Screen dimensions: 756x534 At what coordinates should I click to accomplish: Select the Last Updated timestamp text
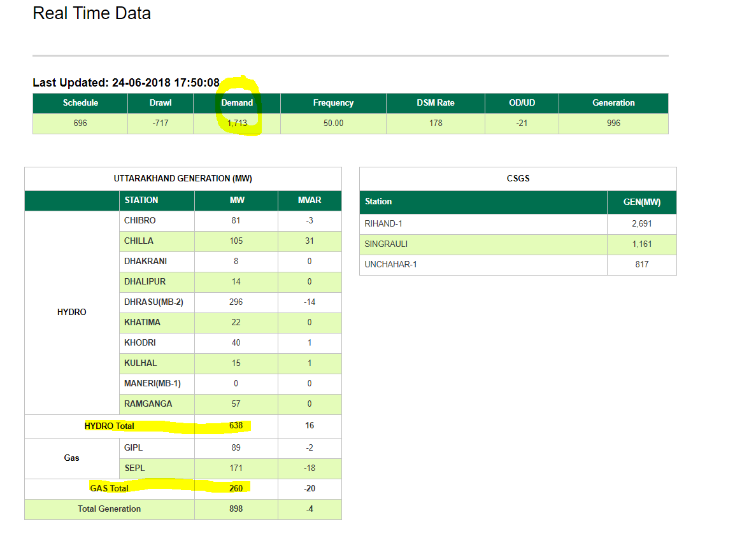coord(126,83)
